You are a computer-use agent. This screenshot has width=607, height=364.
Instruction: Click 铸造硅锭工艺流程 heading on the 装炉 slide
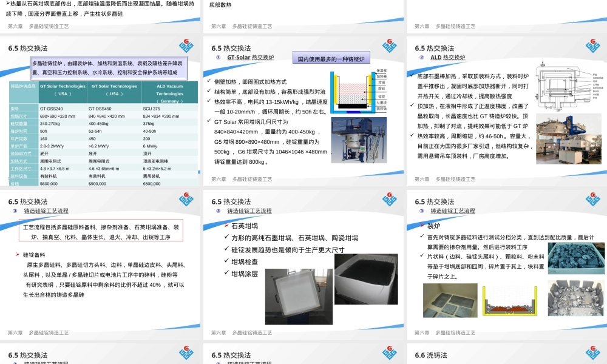tap(453, 211)
